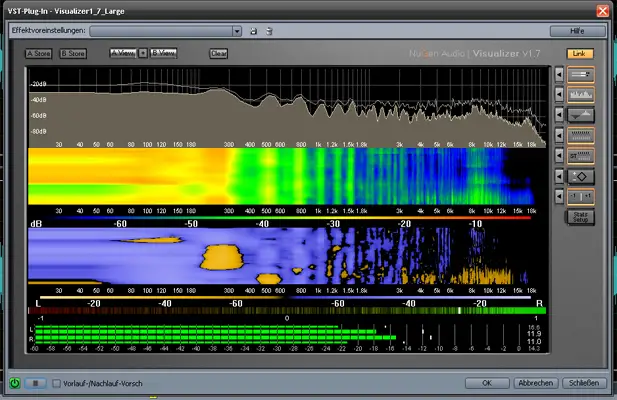Open the Stats Setup button
Screen dimensions: 617x400
point(580,217)
